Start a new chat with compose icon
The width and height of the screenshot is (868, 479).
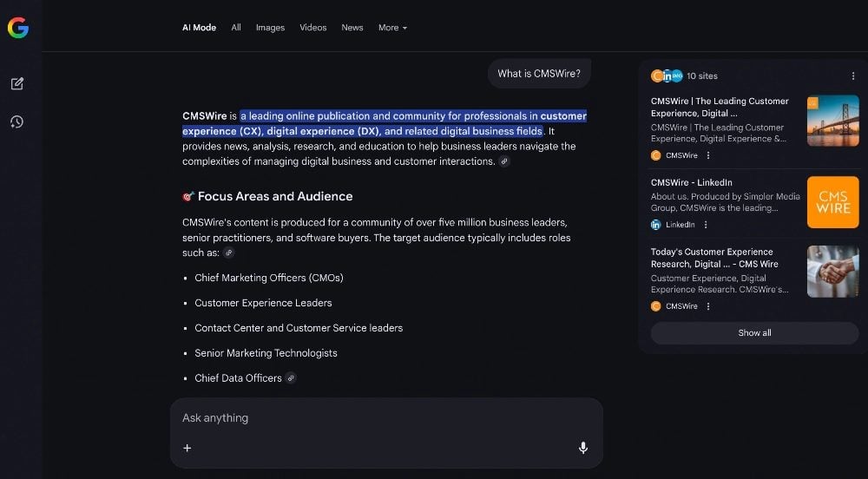(x=17, y=83)
